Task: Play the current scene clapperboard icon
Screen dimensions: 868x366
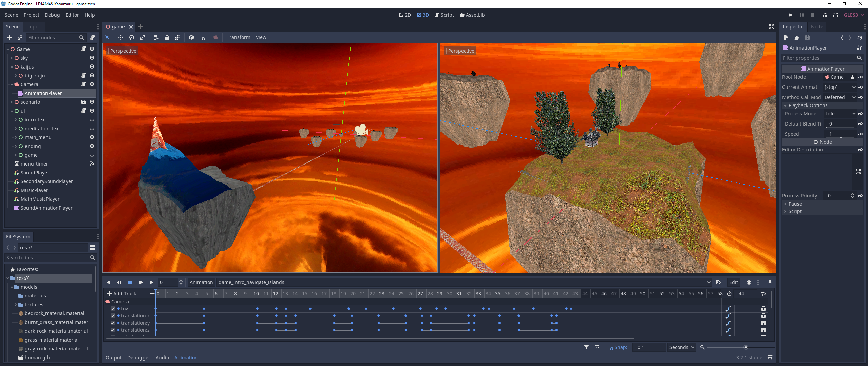Action: 825,15
